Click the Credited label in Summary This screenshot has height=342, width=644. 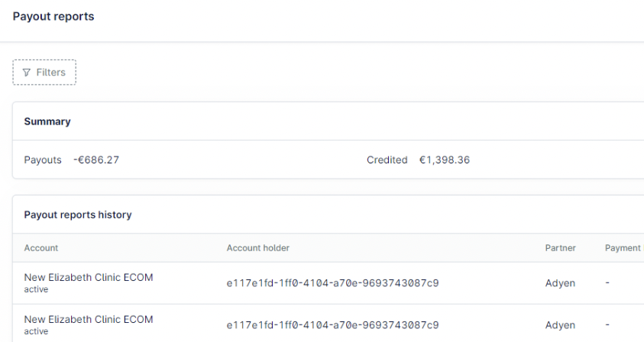(x=387, y=160)
